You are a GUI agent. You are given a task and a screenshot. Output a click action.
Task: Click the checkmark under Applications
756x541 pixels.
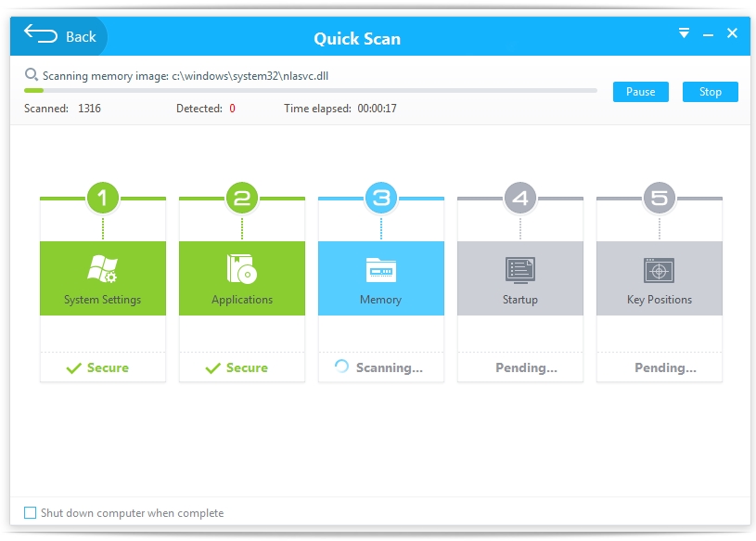(x=212, y=368)
